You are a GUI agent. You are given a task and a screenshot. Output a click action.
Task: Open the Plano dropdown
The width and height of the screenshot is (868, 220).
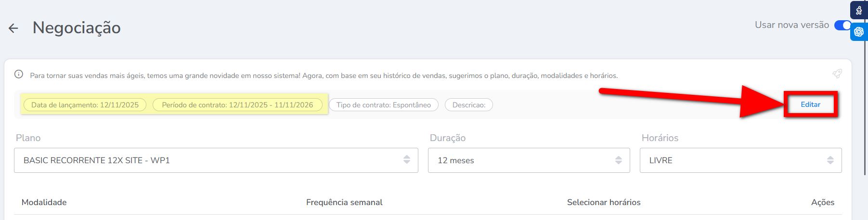[x=216, y=160]
